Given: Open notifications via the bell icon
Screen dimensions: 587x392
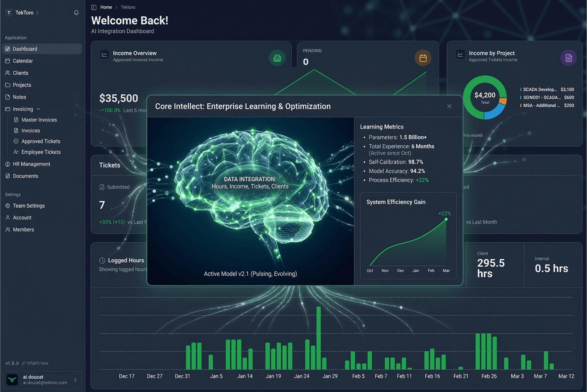Looking at the screenshot, I should coord(76,13).
